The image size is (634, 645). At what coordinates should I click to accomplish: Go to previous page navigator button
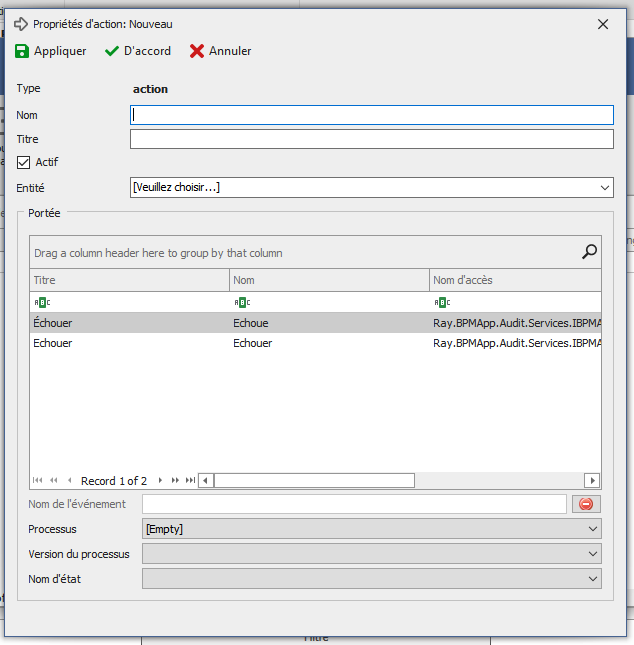coord(53,480)
